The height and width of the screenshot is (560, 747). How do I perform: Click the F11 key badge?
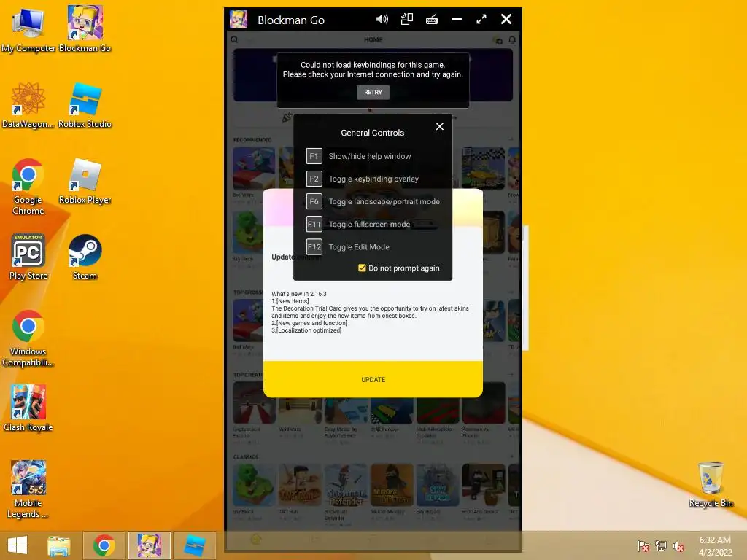(x=314, y=224)
